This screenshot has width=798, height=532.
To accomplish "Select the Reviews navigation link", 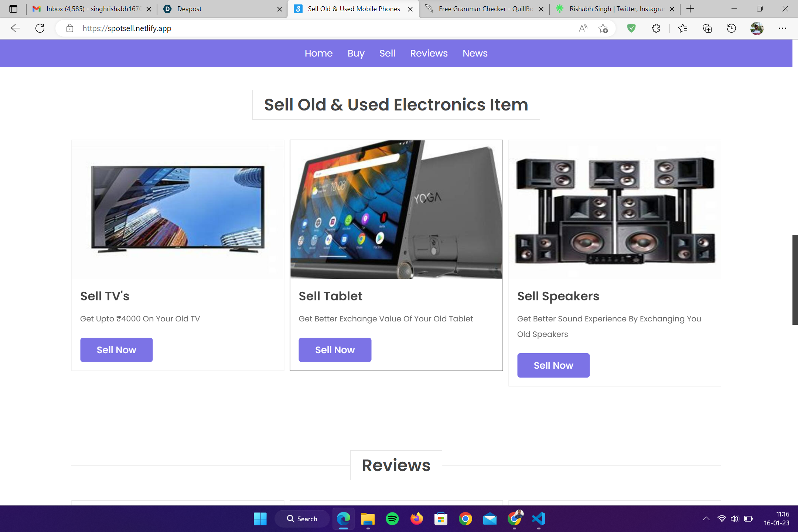I will (429, 54).
